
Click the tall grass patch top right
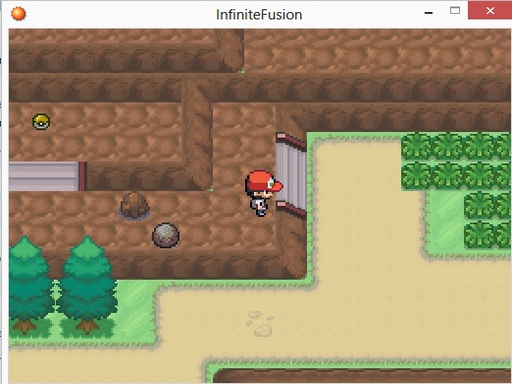point(456,162)
